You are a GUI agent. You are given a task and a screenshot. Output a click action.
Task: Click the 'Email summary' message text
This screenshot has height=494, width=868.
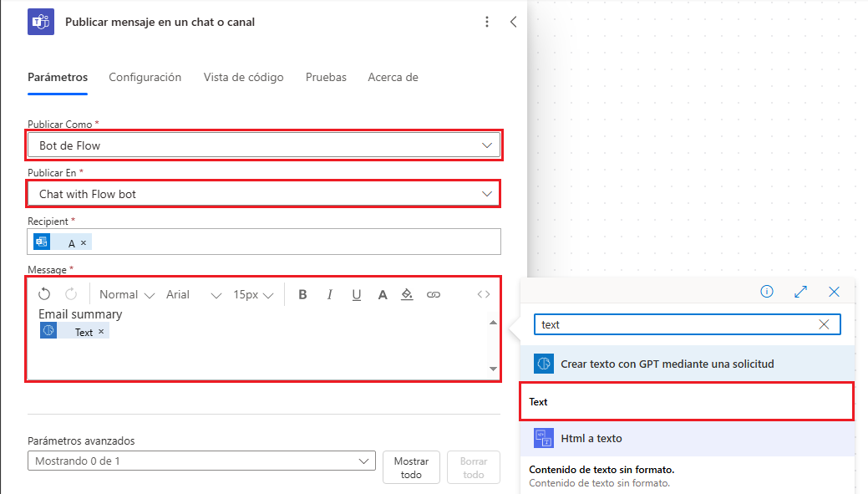pyautogui.click(x=80, y=314)
